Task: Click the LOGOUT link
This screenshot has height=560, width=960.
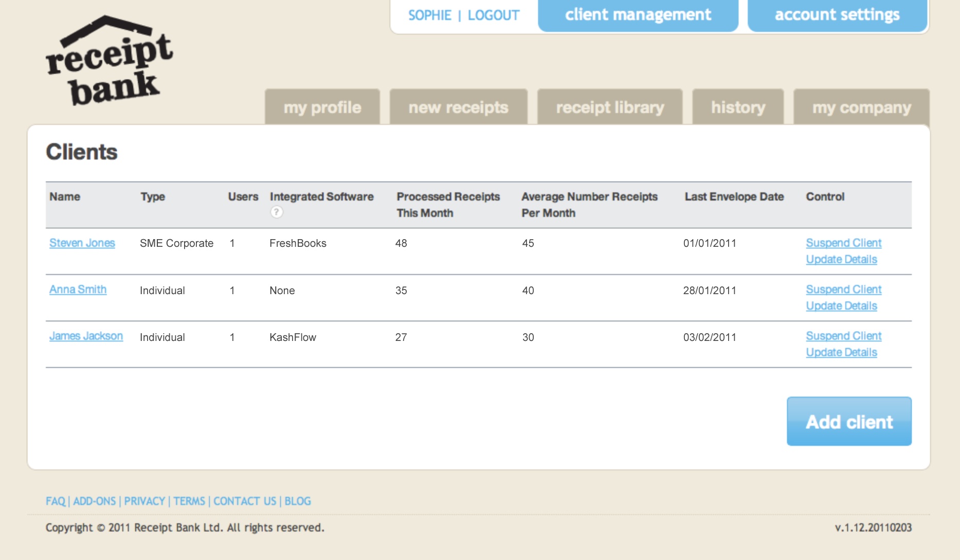Action: click(x=493, y=15)
